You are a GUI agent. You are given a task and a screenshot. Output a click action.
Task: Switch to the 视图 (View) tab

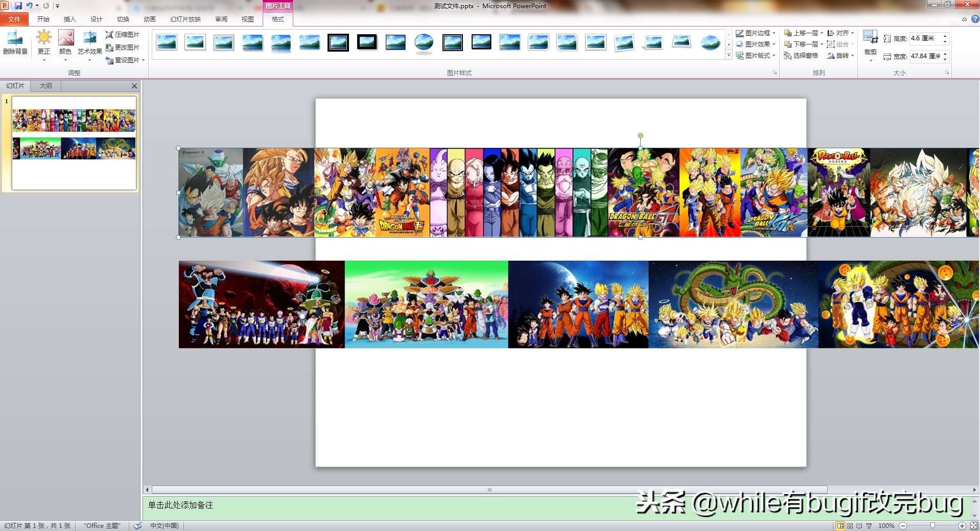pyautogui.click(x=248, y=19)
